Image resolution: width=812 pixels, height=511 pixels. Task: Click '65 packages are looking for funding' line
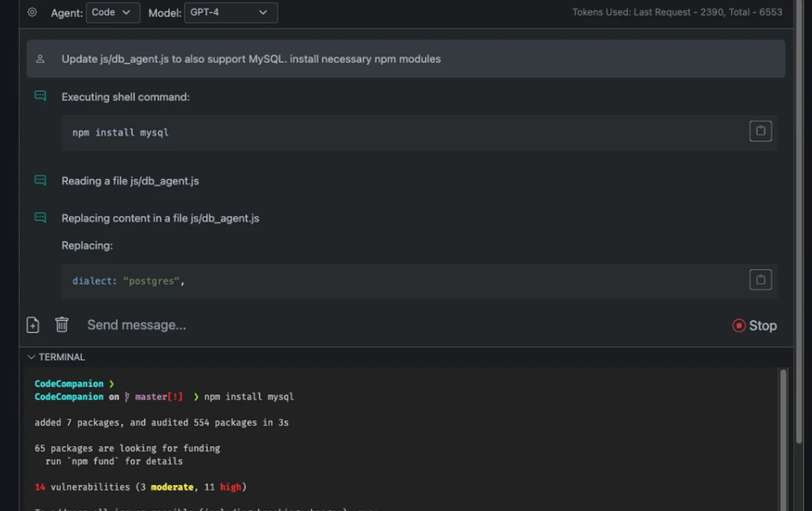coord(127,448)
